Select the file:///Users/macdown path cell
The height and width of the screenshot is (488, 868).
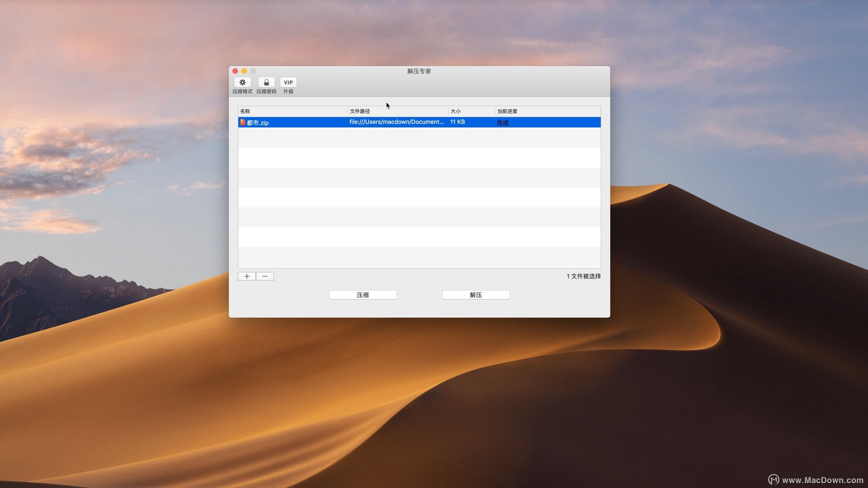point(396,122)
